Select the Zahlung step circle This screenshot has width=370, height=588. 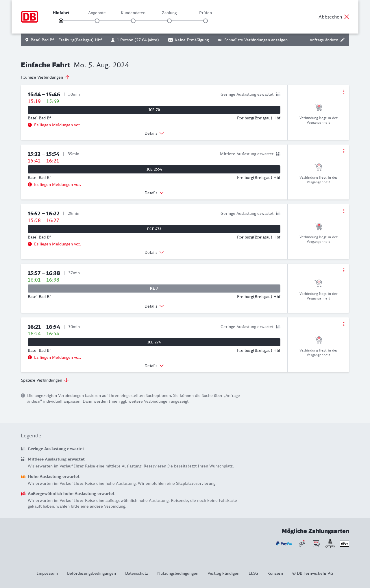(169, 21)
